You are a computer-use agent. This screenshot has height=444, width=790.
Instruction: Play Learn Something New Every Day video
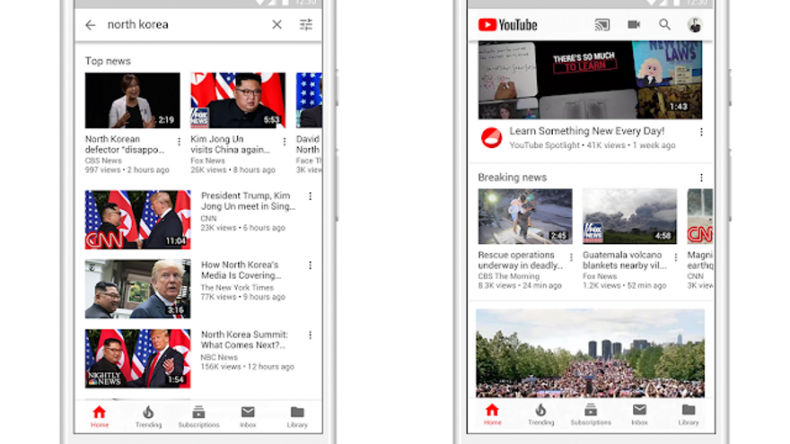pyautogui.click(x=590, y=80)
